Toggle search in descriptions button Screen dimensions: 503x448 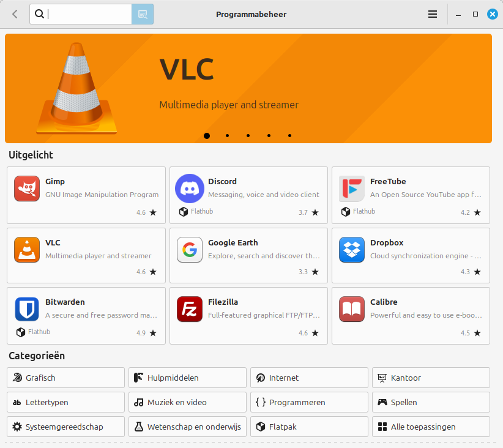pyautogui.click(x=143, y=14)
